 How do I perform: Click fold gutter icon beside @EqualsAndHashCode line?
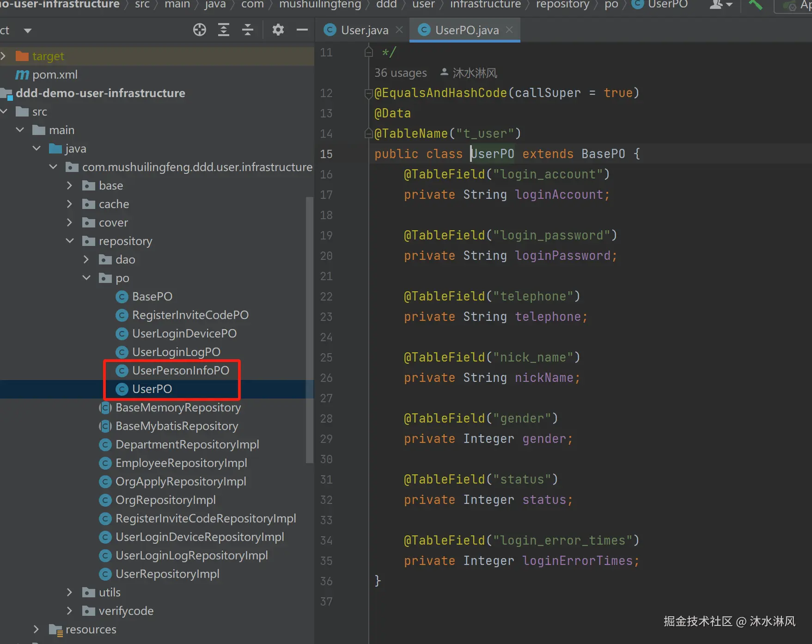coord(368,93)
